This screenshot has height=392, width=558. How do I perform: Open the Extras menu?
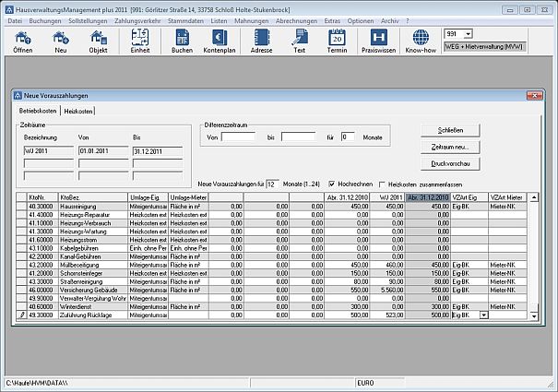[332, 21]
